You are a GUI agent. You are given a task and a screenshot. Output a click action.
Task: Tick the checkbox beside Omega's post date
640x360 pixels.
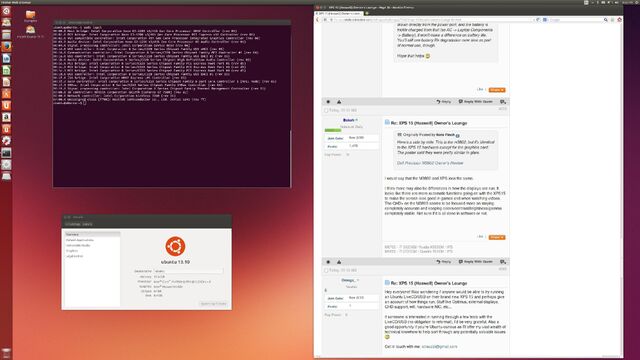coord(326,271)
